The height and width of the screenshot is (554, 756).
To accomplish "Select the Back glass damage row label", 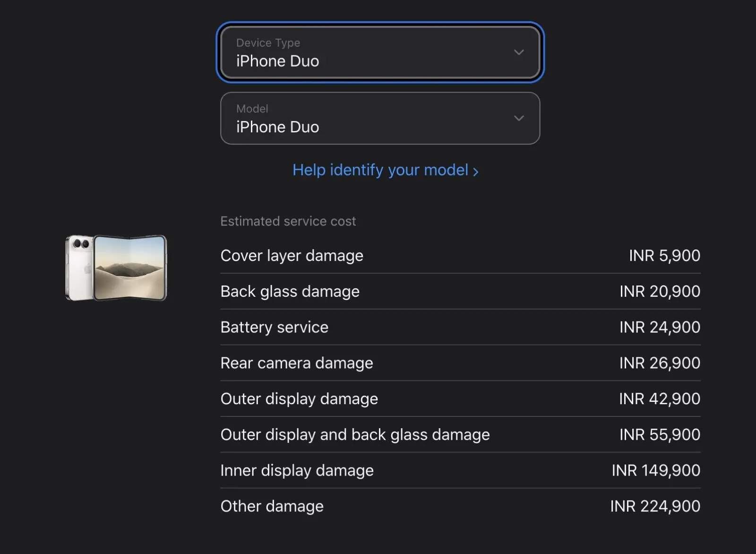I will point(290,292).
